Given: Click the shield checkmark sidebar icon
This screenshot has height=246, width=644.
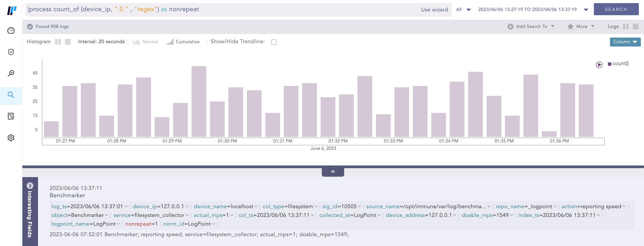Looking at the screenshot, I should tap(11, 52).
